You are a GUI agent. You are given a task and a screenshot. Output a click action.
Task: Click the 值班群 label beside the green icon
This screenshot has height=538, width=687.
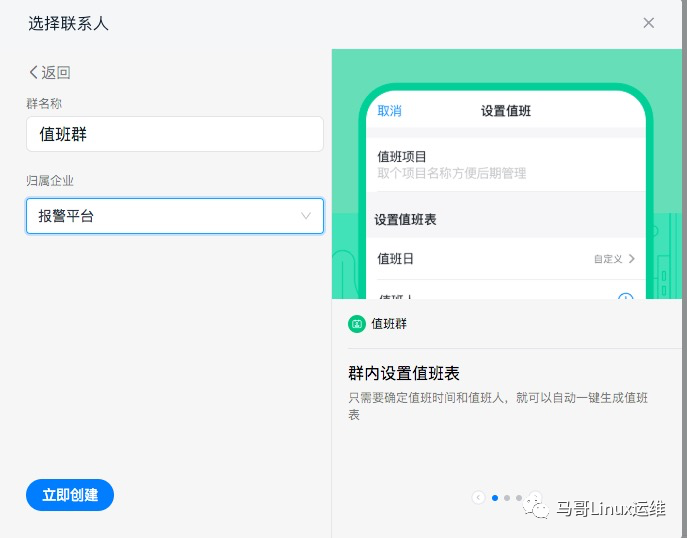(x=389, y=324)
